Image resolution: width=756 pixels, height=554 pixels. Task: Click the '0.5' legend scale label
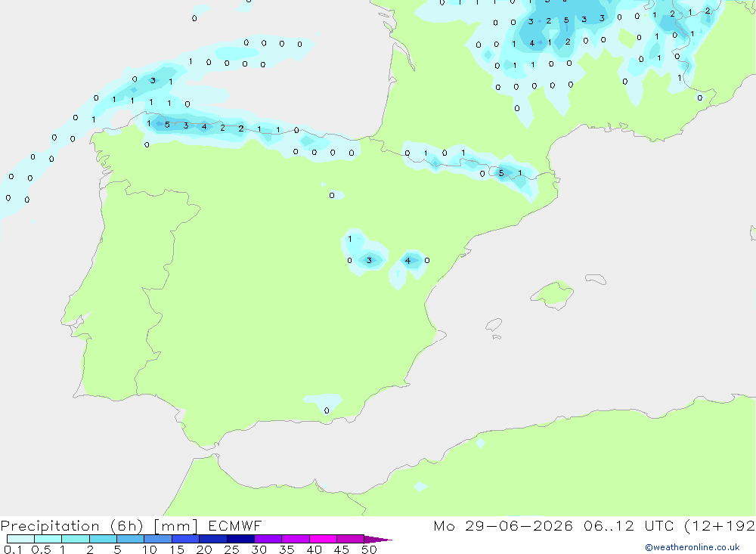click(41, 549)
